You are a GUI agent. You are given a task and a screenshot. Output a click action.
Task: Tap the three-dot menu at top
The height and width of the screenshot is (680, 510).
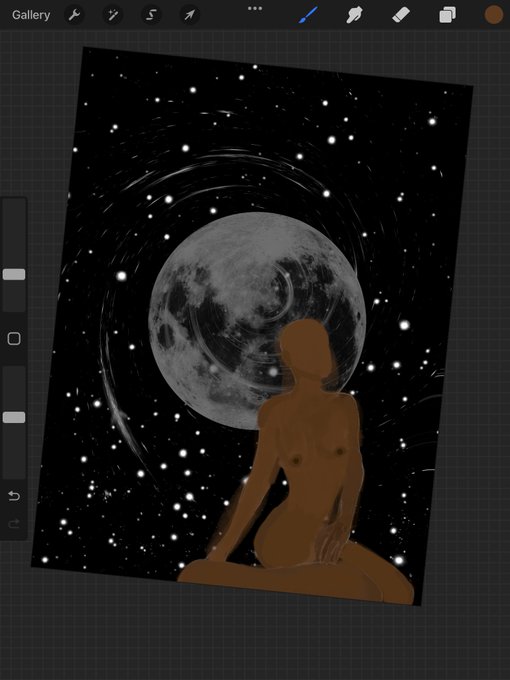coord(255,8)
